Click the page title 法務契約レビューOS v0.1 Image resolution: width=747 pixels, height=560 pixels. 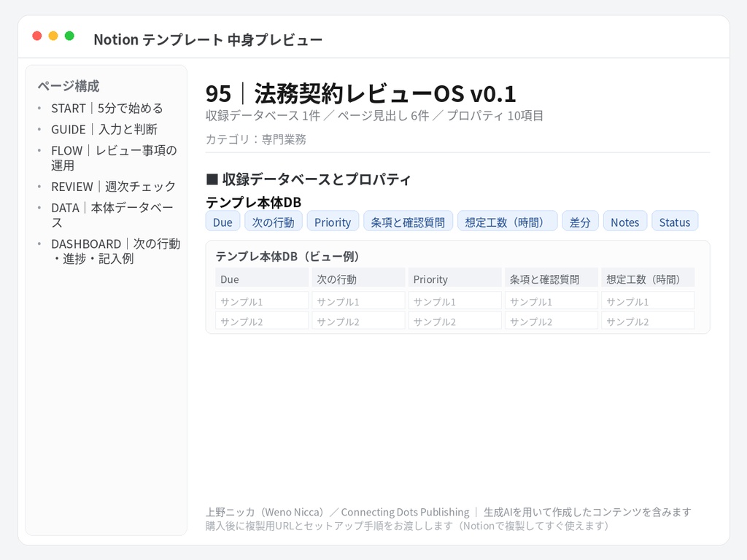[x=360, y=93]
